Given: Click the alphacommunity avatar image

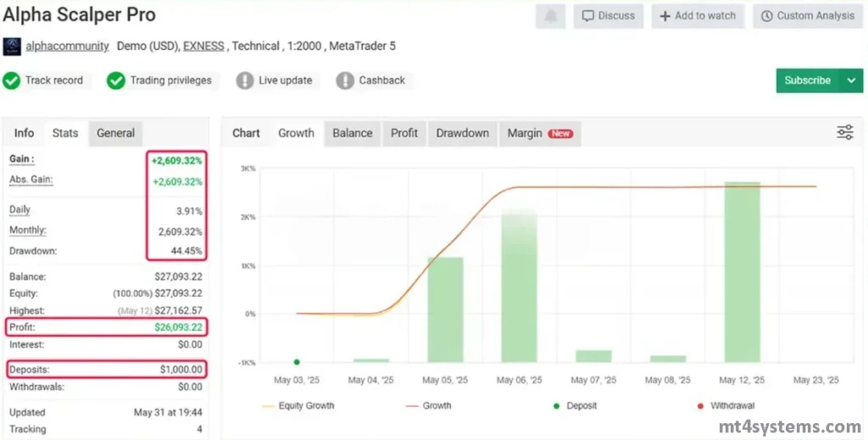Looking at the screenshot, I should pyautogui.click(x=12, y=47).
